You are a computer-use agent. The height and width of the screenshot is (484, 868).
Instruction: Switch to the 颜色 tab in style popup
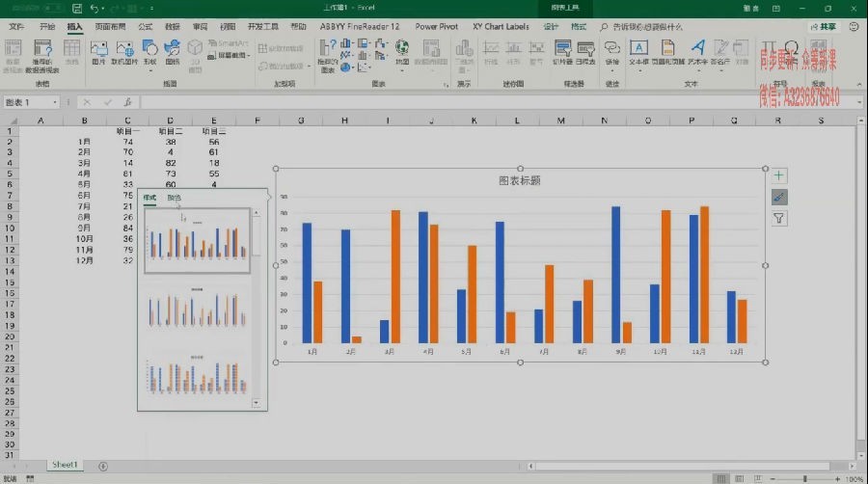click(174, 198)
